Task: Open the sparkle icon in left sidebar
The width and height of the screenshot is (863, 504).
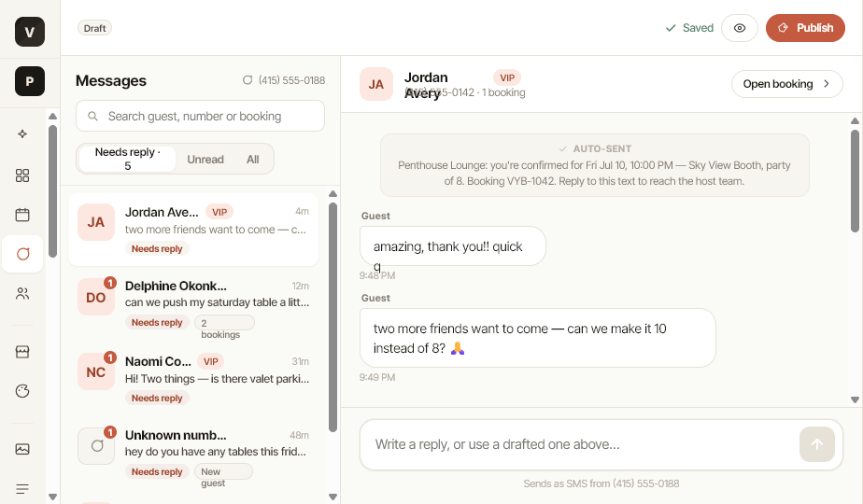Action: click(22, 133)
